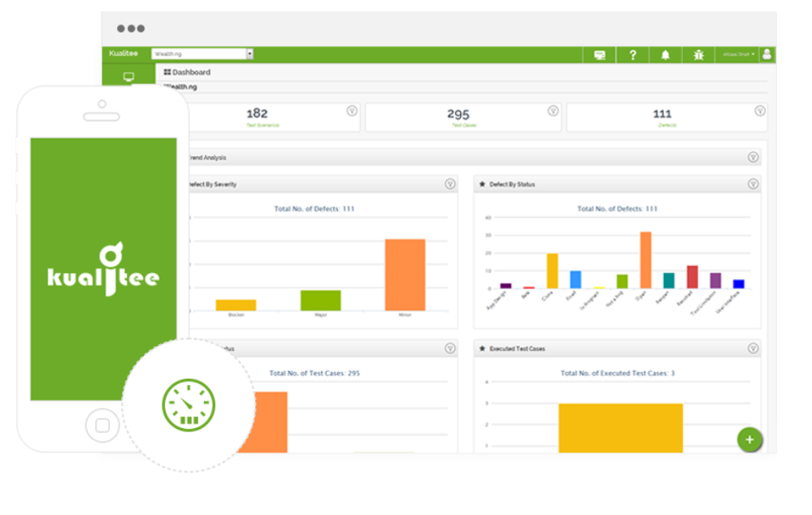Collapse the Executed Test Cases panel
Viewport: 812px width, 515px height.
click(x=753, y=348)
